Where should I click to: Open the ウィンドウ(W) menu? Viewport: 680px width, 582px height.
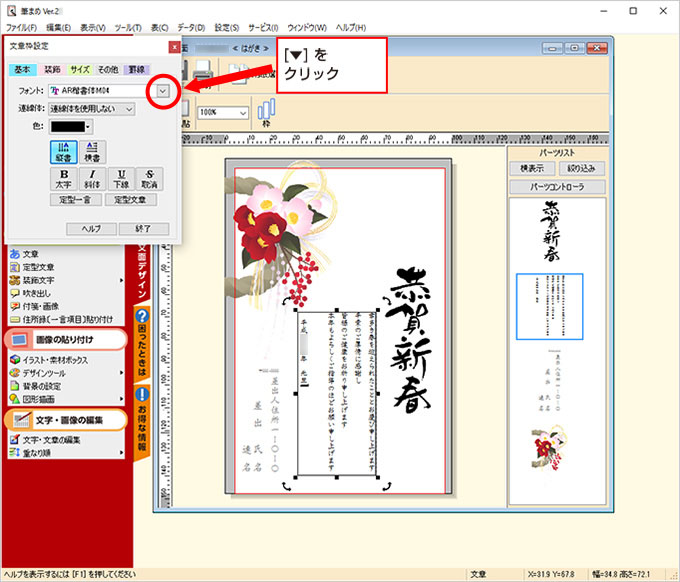point(307,27)
